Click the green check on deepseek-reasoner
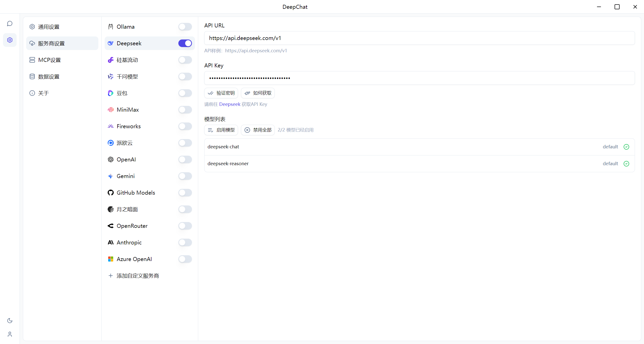This screenshot has height=344, width=644. tap(626, 164)
